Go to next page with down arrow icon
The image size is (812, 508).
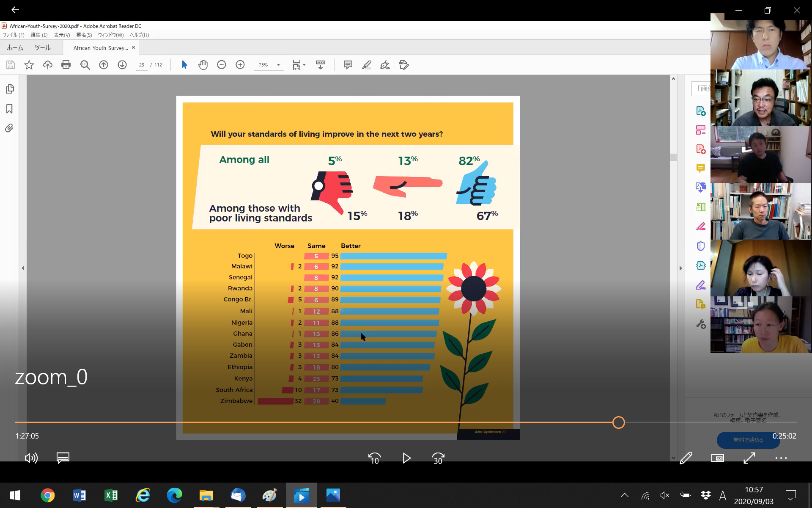point(122,65)
